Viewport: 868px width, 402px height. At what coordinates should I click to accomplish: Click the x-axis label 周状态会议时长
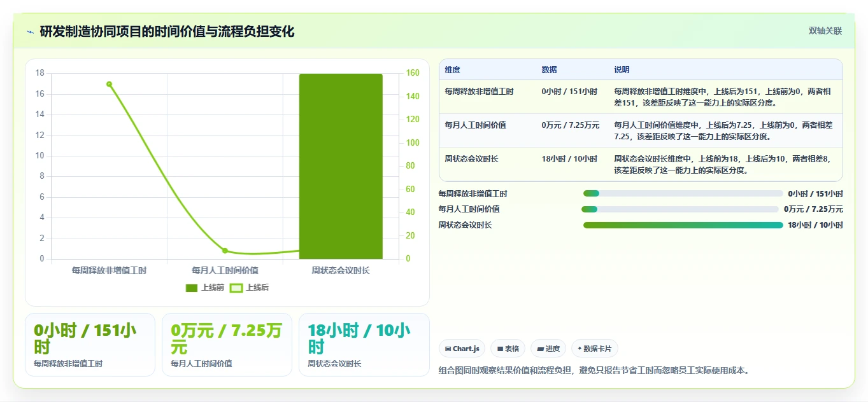341,270
